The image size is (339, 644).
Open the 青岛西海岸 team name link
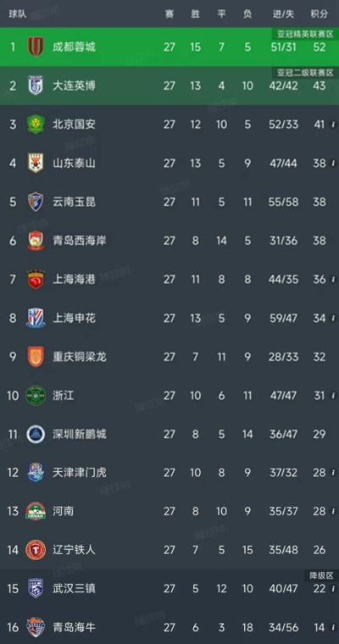click(x=80, y=241)
